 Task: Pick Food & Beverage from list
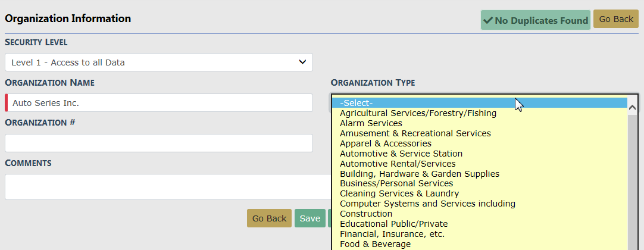(375, 244)
